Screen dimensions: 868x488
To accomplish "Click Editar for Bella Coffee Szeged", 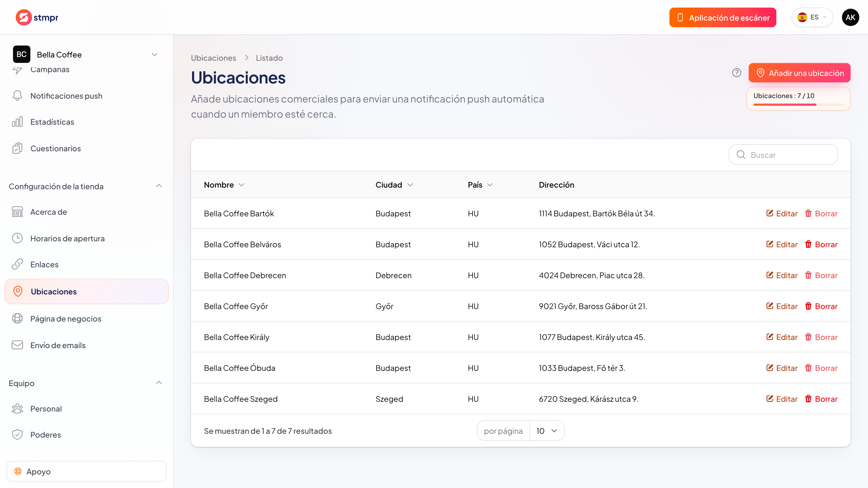I will 782,399.
